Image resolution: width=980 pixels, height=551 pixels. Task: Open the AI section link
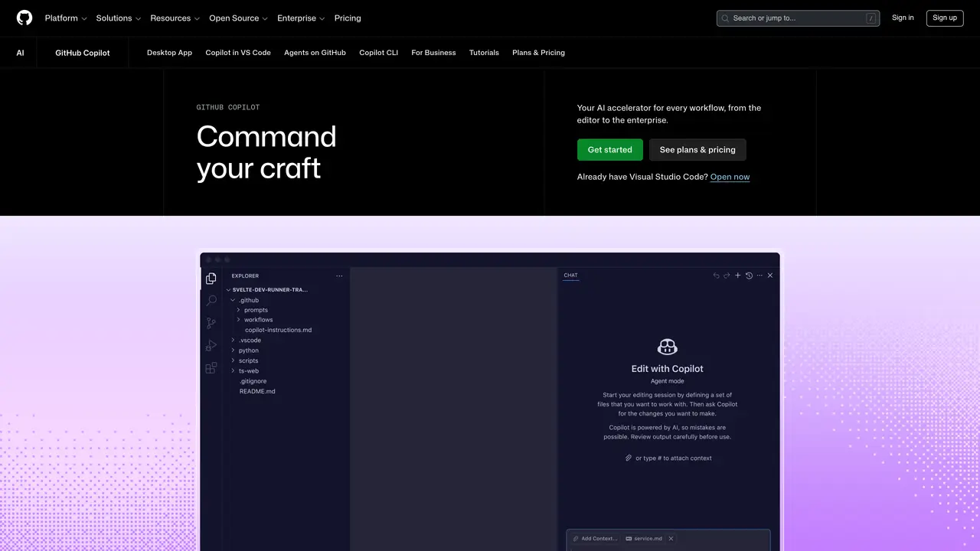[x=20, y=53]
